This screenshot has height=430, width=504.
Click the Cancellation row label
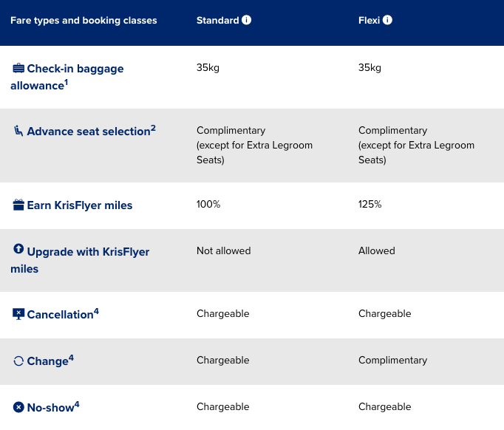coord(60,315)
